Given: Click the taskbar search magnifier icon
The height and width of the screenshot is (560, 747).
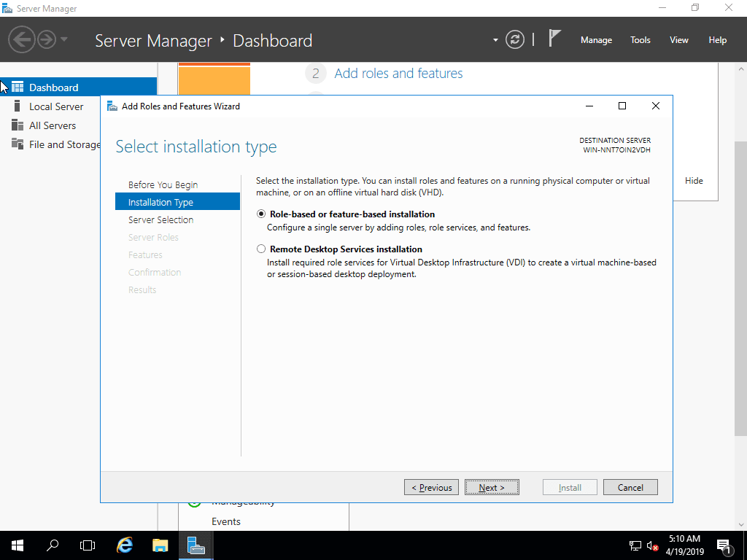Looking at the screenshot, I should 53,545.
